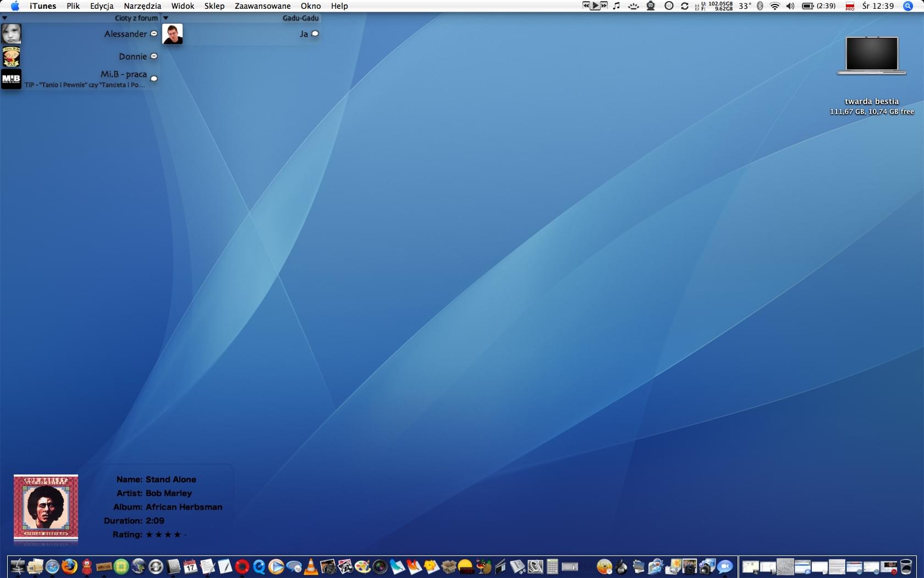Open the iChat bubble icon in Dock
The width and height of the screenshot is (924, 578).
(725, 566)
